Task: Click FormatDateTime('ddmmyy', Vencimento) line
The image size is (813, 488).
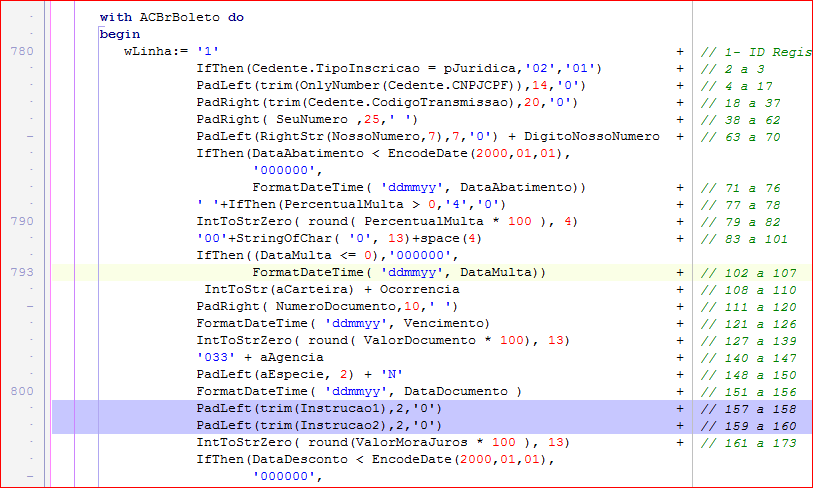Action: pyautogui.click(x=343, y=324)
